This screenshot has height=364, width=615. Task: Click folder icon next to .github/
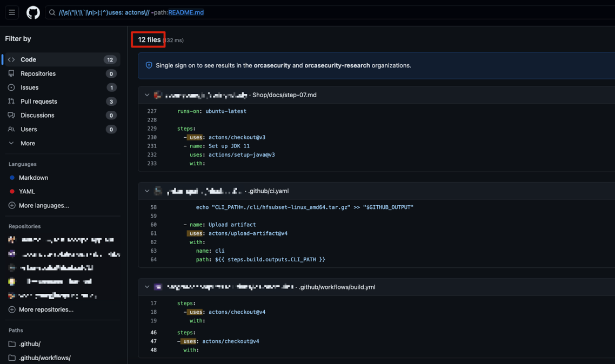[12, 344]
